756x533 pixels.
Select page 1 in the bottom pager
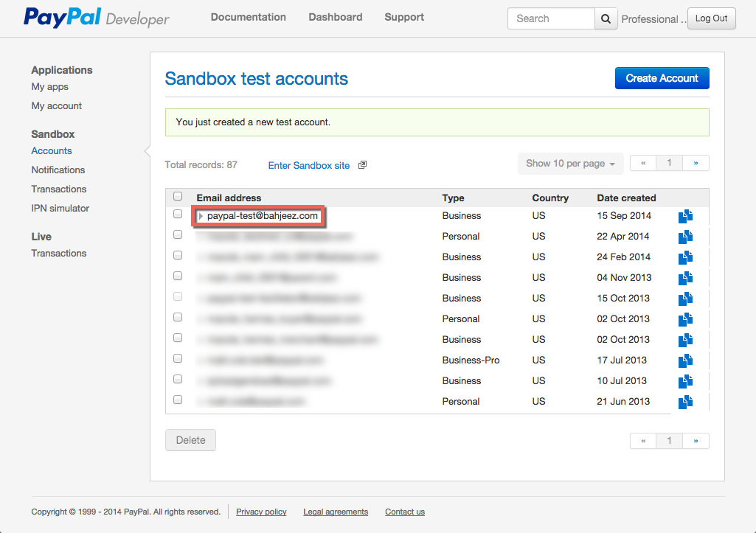(669, 441)
